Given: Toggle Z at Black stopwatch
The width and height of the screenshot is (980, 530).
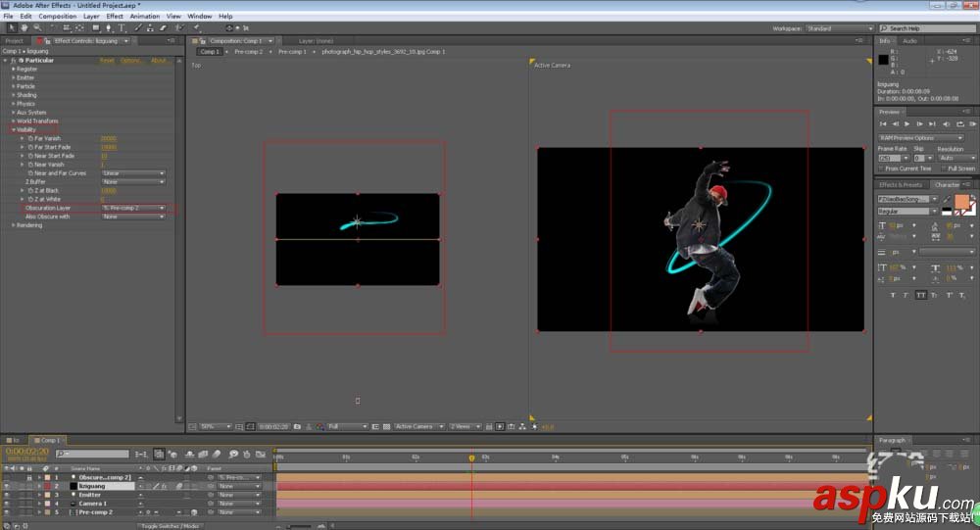Looking at the screenshot, I should (30, 191).
